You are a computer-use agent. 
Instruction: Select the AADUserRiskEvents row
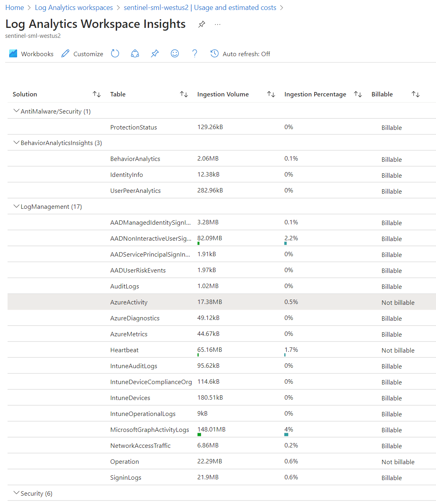coord(222,270)
